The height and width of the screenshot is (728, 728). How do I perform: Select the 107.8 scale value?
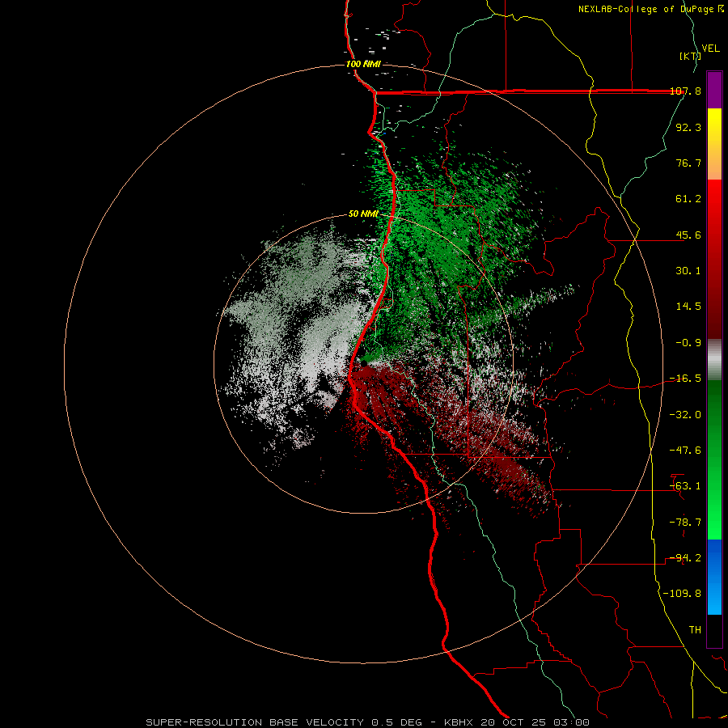tap(686, 91)
